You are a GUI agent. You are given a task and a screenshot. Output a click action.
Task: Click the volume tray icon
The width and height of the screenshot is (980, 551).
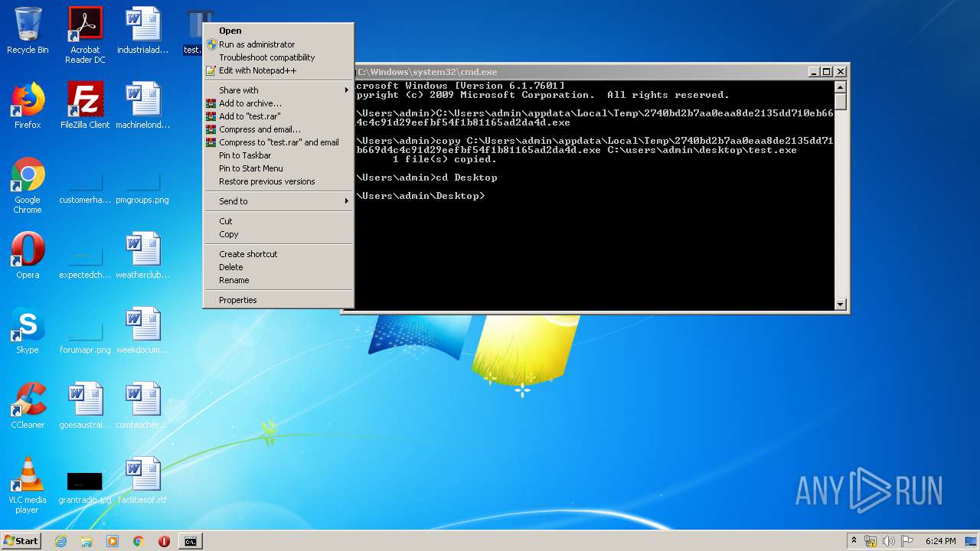tap(889, 541)
